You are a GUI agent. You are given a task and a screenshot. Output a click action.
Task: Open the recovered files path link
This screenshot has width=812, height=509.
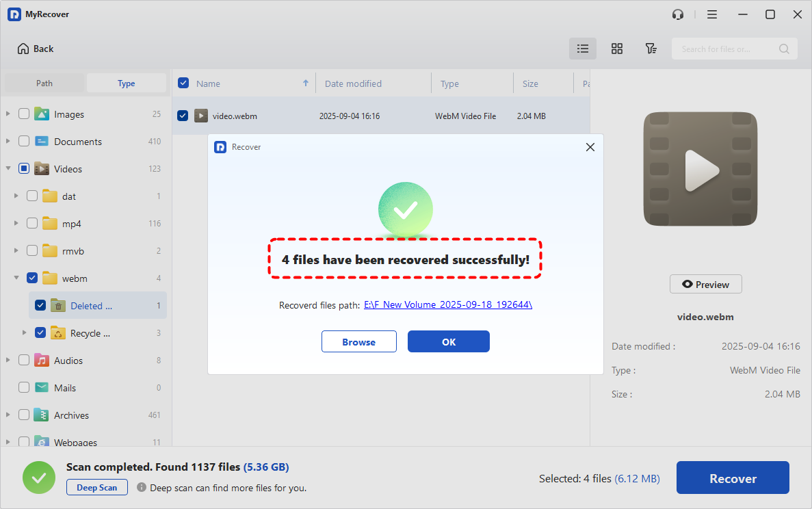448,305
